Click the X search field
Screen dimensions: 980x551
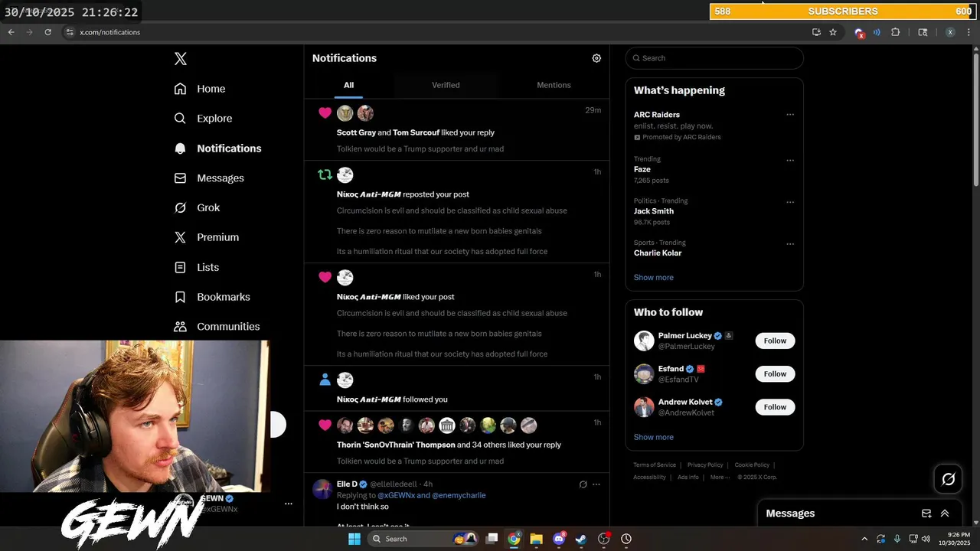pyautogui.click(x=714, y=58)
